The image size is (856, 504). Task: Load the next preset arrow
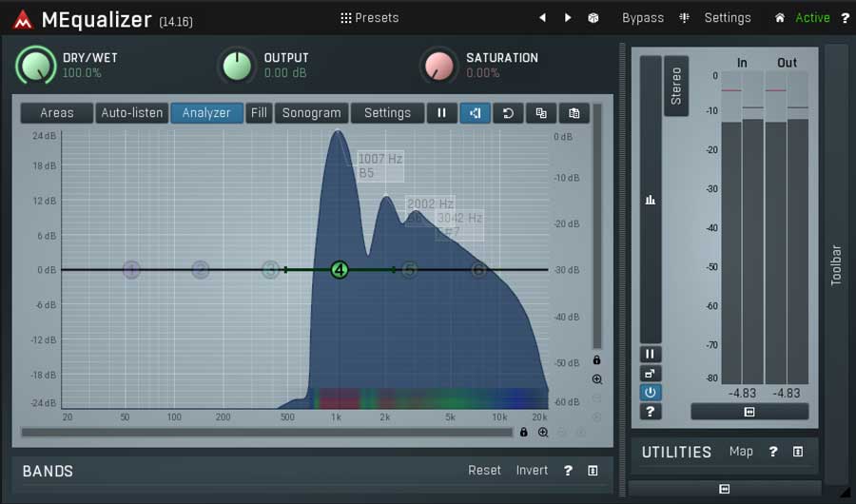point(568,18)
